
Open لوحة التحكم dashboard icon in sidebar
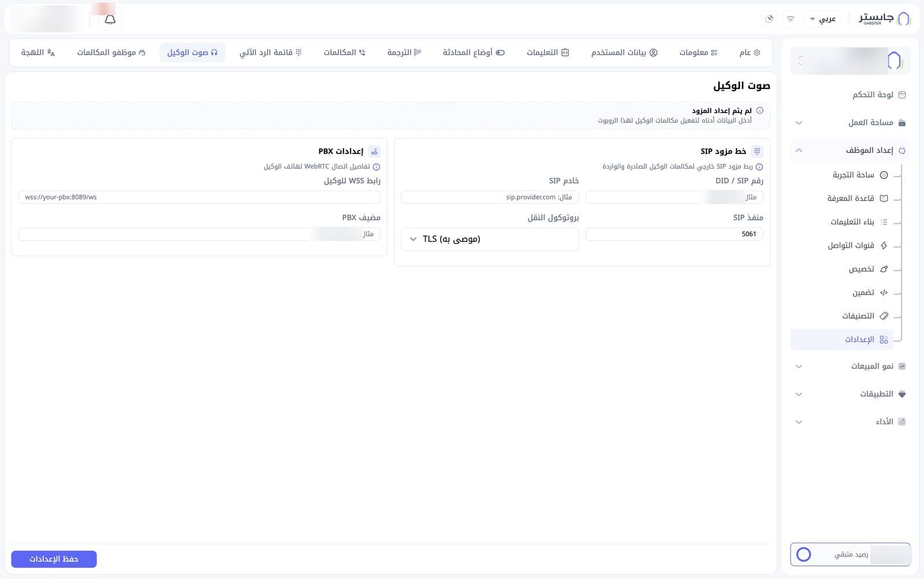pos(902,95)
